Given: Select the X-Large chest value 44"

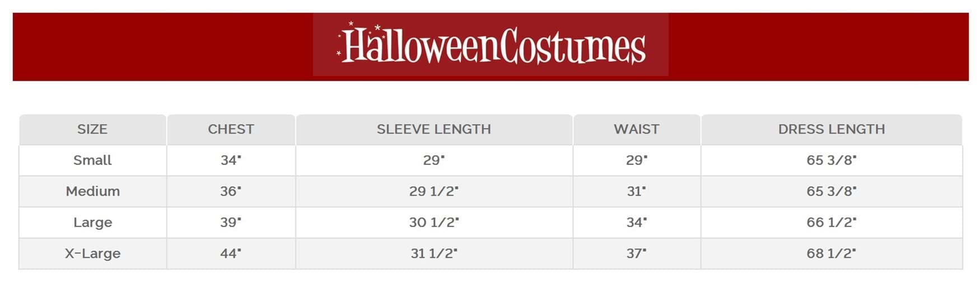Looking at the screenshot, I should pos(231,253).
